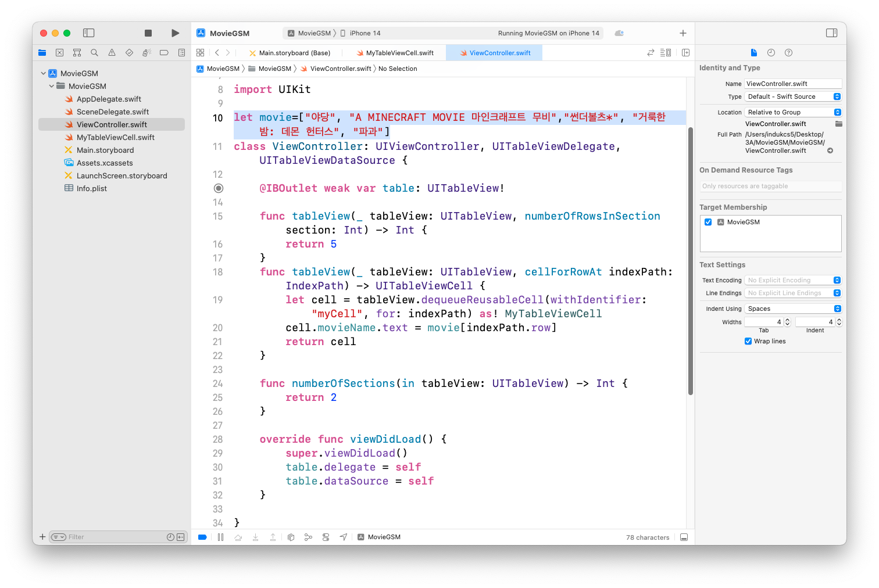The width and height of the screenshot is (879, 588).
Task: Collapse the MovieGSM project root
Action: tap(43, 73)
